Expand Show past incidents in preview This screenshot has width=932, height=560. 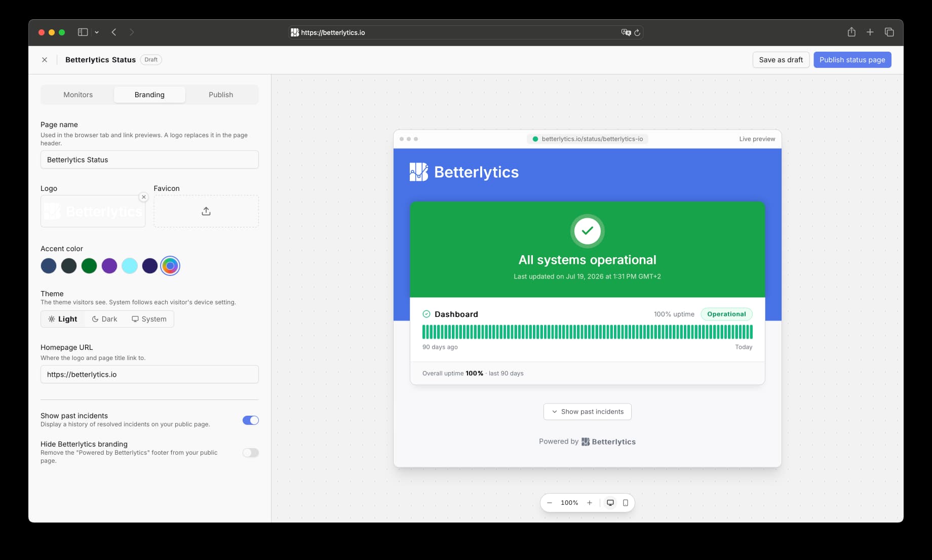(x=588, y=412)
